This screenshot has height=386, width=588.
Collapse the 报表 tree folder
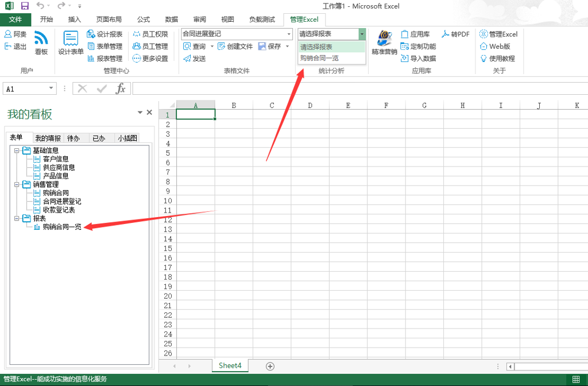click(x=17, y=218)
